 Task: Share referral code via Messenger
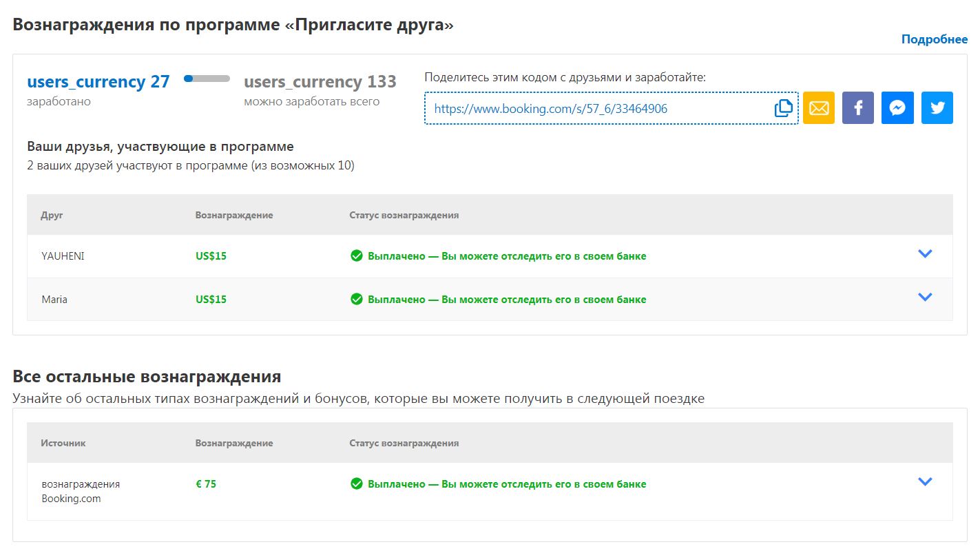[x=897, y=108]
